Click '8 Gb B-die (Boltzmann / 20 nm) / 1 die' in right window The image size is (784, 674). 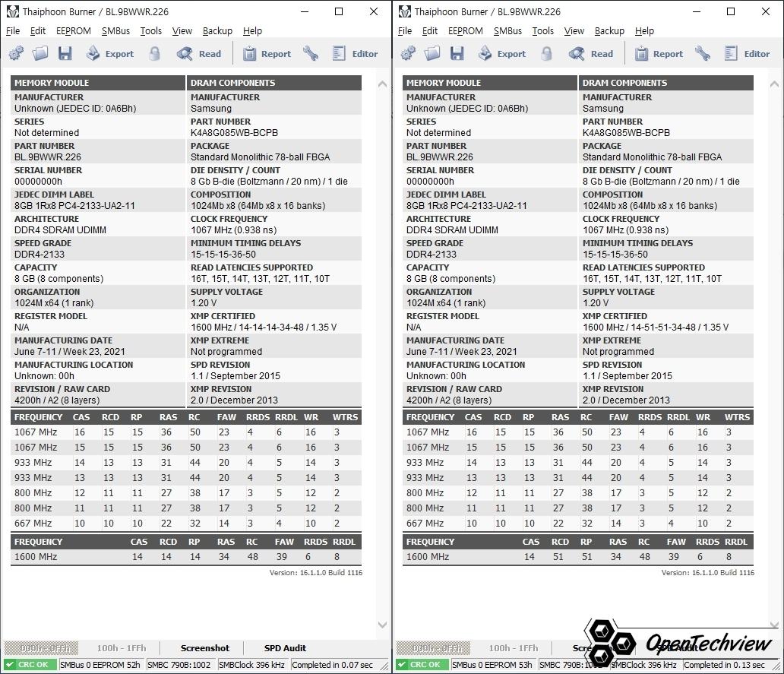pos(661,181)
